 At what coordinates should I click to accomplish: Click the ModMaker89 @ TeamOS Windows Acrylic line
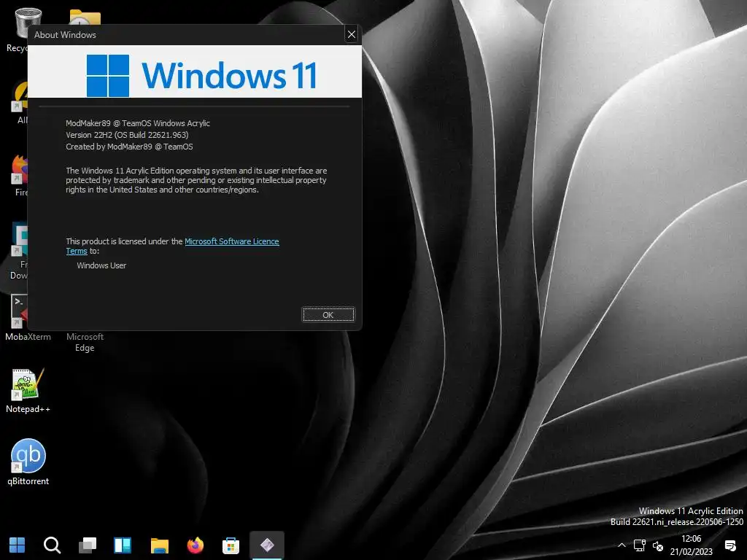click(138, 122)
